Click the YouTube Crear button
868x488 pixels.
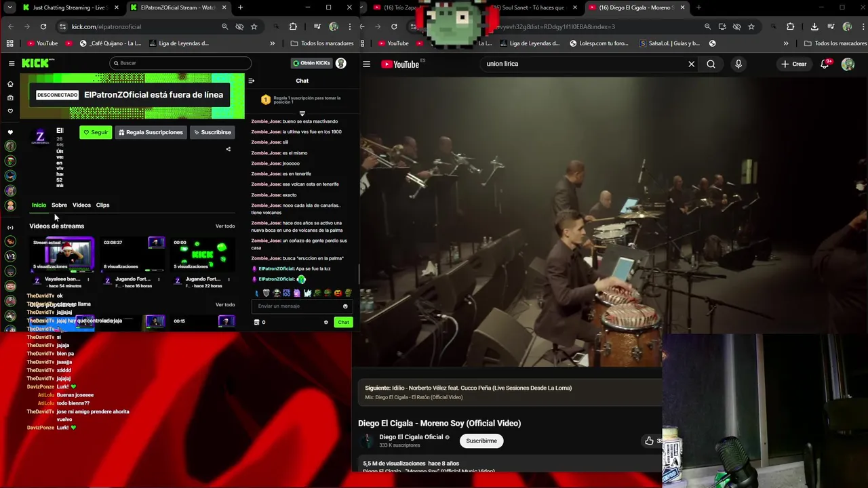point(794,64)
